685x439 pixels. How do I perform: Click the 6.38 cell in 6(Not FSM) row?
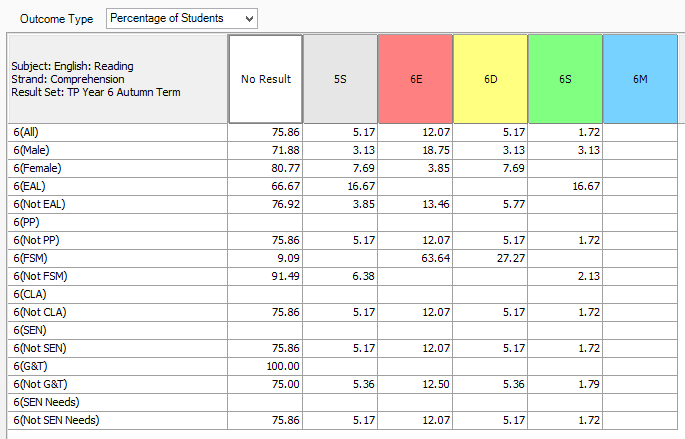pos(340,276)
